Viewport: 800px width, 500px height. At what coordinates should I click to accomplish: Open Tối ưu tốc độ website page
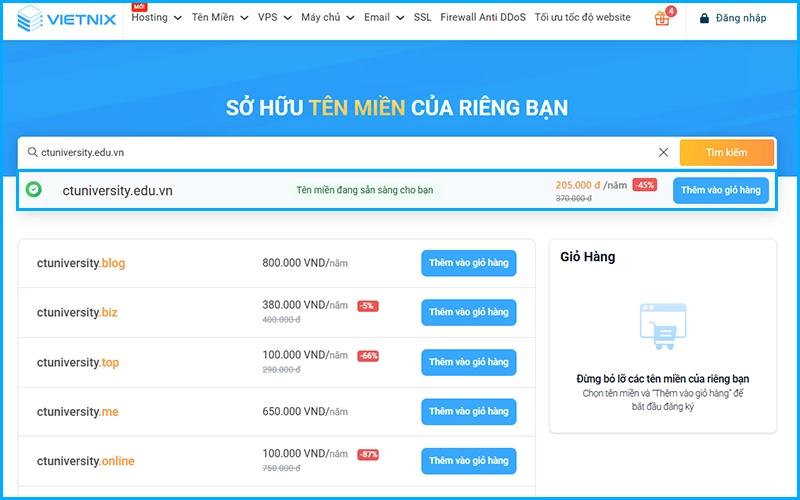tap(582, 17)
